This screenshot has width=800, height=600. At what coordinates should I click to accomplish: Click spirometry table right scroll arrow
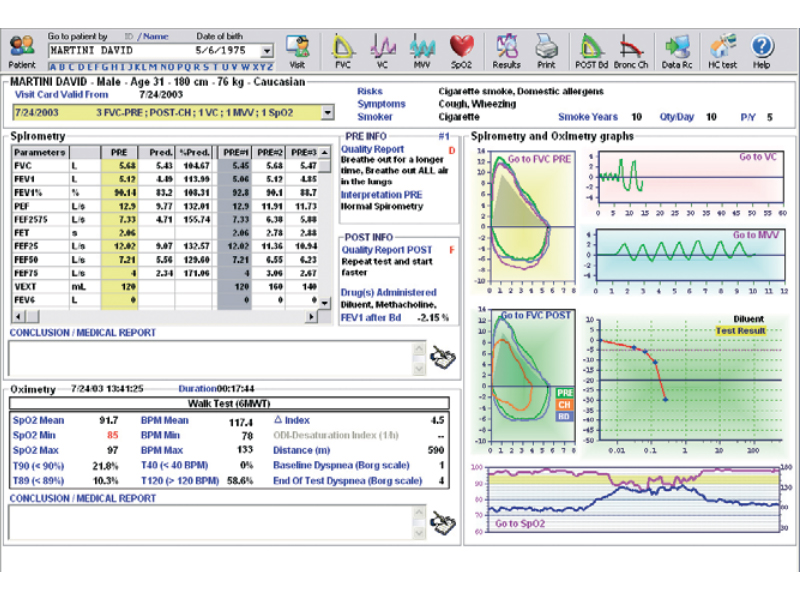pos(311,316)
